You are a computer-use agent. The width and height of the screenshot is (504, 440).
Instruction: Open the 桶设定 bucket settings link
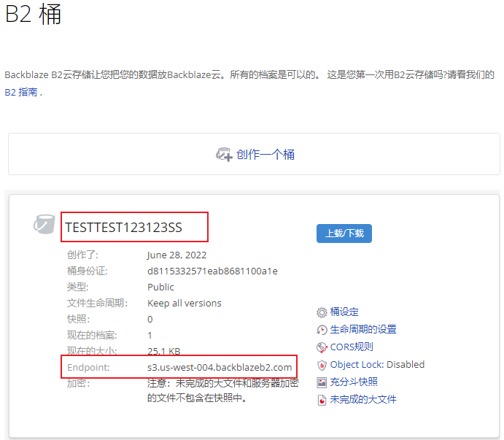click(x=344, y=312)
